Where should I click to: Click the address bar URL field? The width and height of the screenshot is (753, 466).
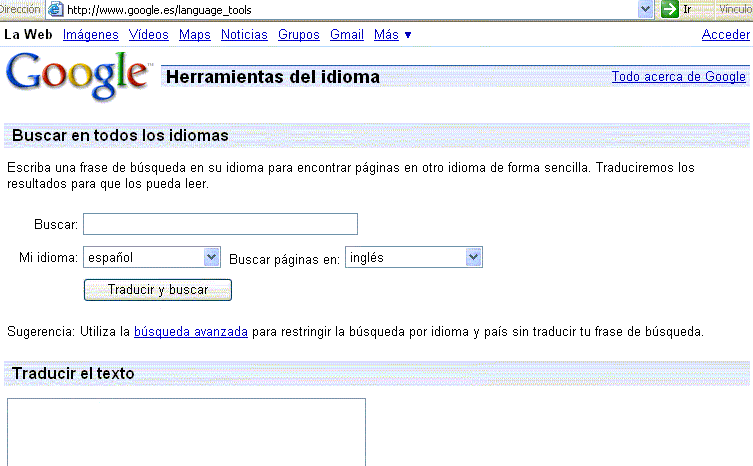351,10
